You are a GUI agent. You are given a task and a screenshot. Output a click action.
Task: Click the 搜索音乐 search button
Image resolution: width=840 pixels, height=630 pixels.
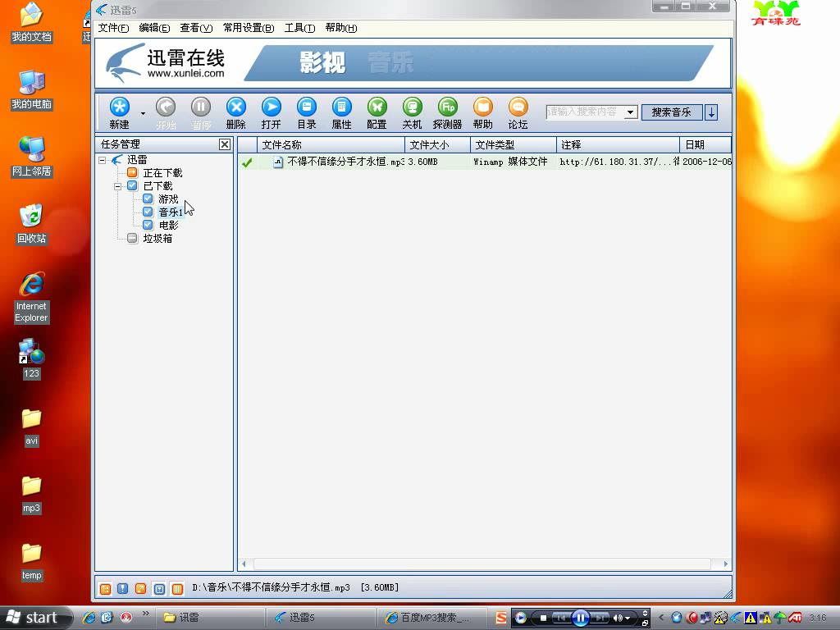click(672, 112)
